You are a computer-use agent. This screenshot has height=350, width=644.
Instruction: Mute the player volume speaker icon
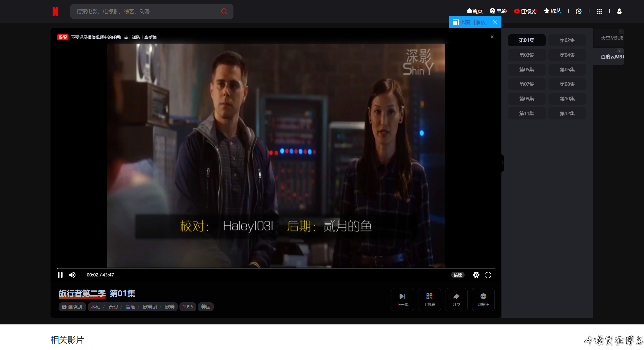tap(72, 275)
